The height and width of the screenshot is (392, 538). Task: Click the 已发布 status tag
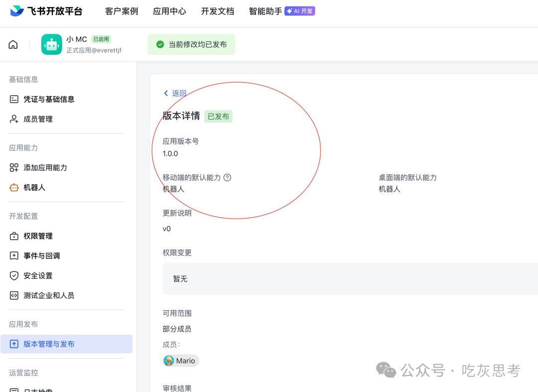click(x=218, y=117)
